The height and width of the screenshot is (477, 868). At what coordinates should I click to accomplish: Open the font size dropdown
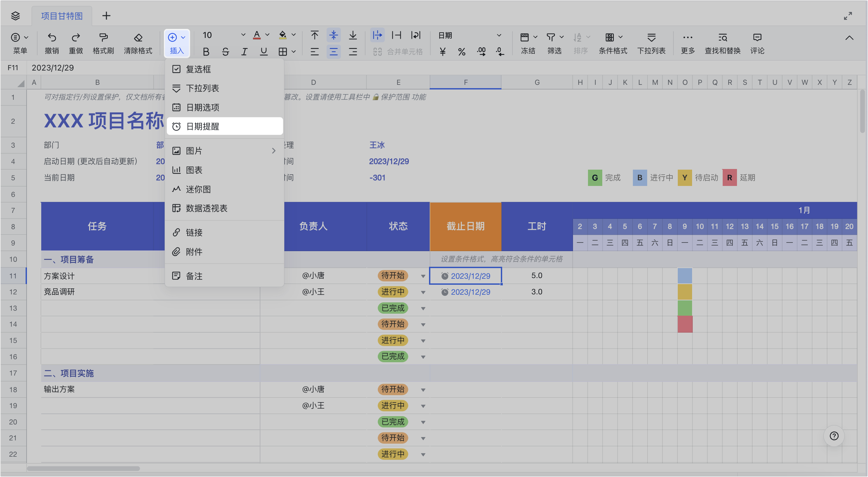click(243, 35)
